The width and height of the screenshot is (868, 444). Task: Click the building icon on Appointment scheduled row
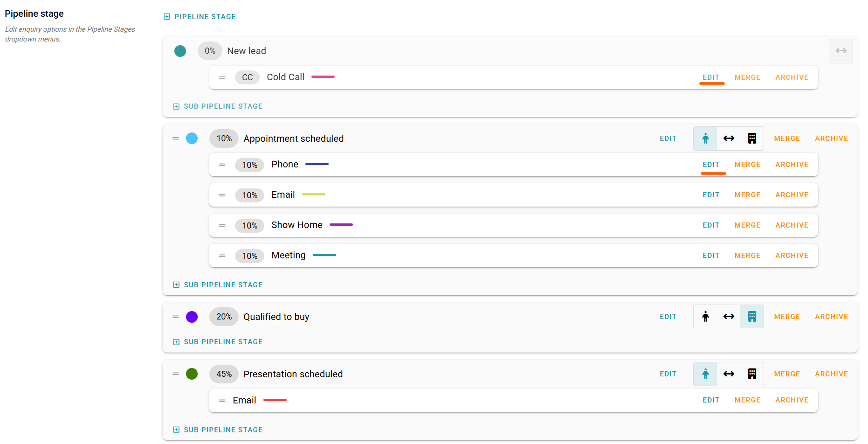(x=752, y=139)
